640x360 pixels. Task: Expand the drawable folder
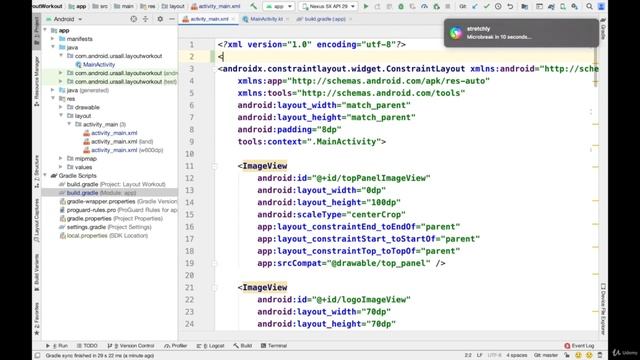(61, 107)
